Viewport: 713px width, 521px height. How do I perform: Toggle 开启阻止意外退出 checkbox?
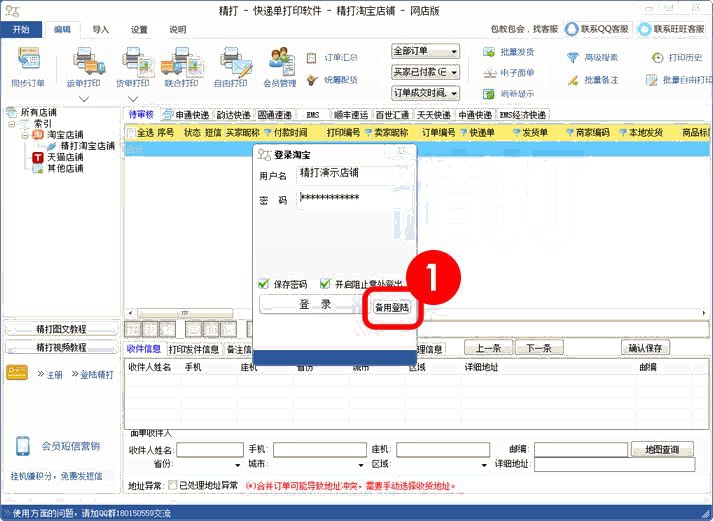coord(325,284)
